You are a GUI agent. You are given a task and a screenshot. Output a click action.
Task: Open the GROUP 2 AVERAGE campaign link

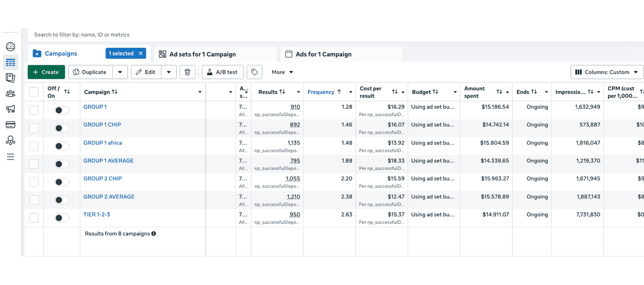109,197
